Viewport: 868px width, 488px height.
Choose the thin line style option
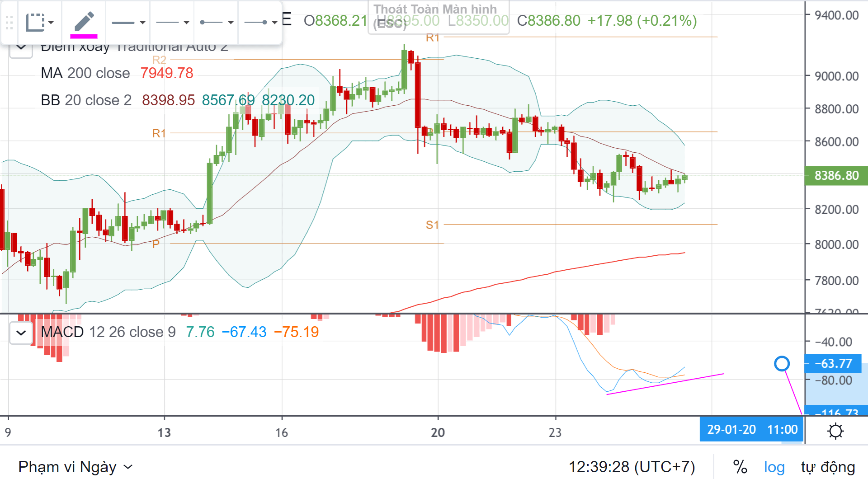172,22
